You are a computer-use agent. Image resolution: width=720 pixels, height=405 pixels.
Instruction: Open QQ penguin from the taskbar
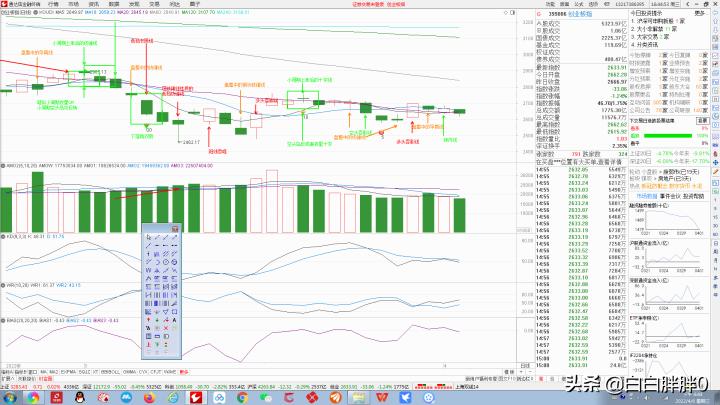coord(80,397)
